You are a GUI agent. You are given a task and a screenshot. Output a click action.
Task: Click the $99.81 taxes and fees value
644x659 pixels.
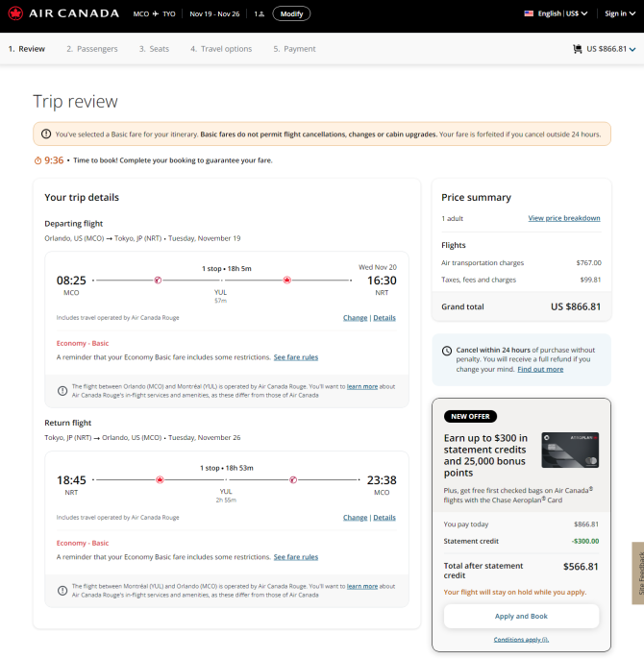590,280
